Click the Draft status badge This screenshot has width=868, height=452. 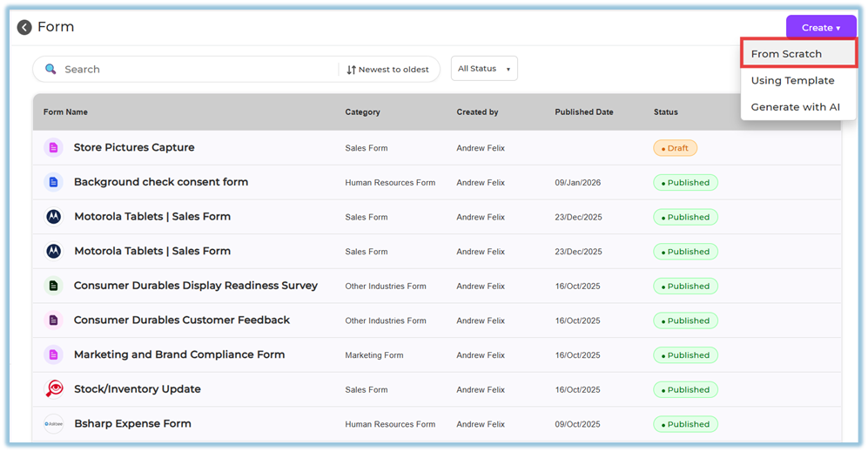[x=675, y=148]
